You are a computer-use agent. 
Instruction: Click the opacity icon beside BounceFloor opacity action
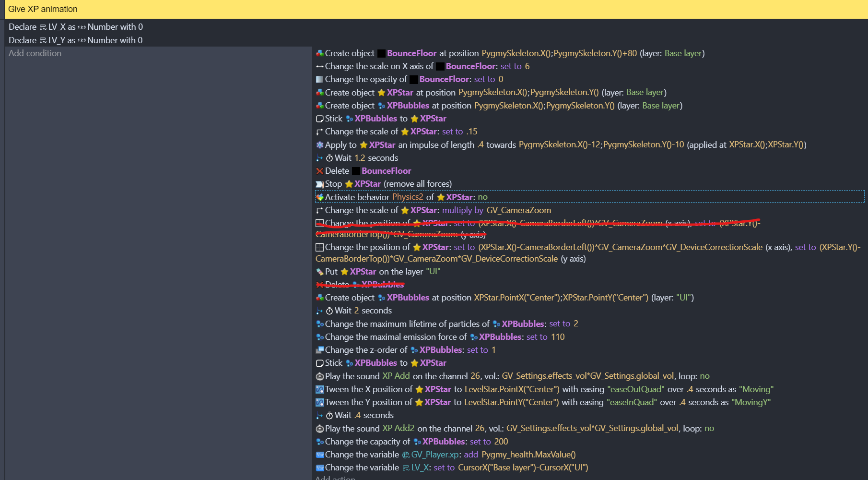319,79
